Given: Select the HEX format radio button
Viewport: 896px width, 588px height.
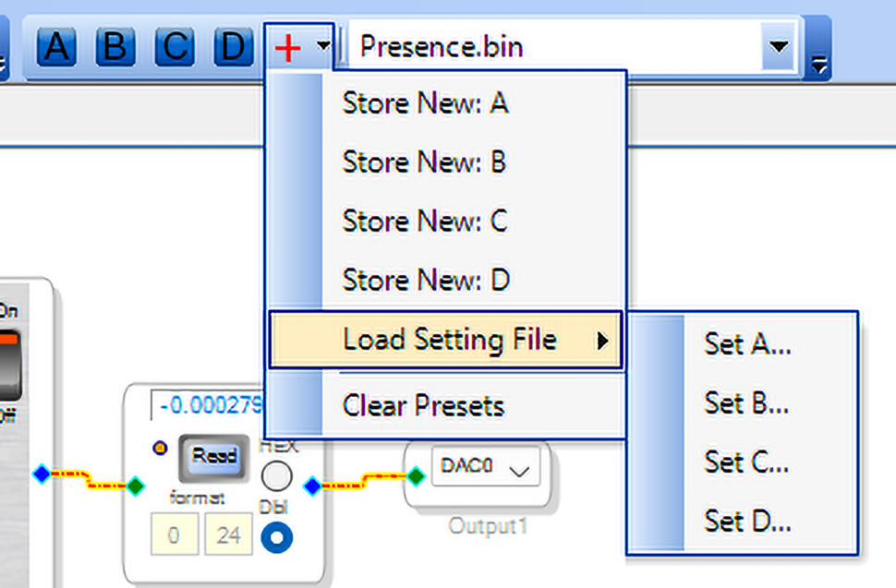Looking at the screenshot, I should click(x=276, y=476).
